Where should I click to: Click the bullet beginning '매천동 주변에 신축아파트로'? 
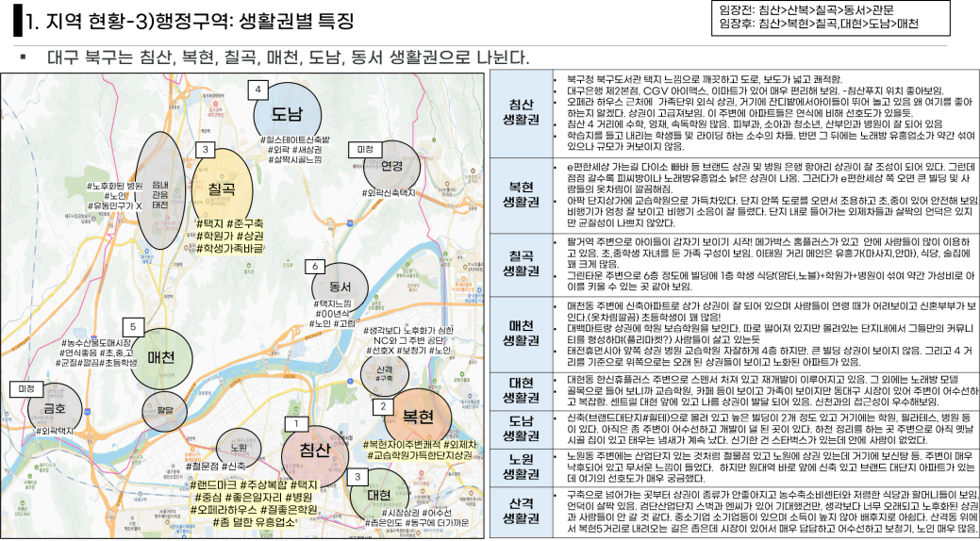(771, 312)
